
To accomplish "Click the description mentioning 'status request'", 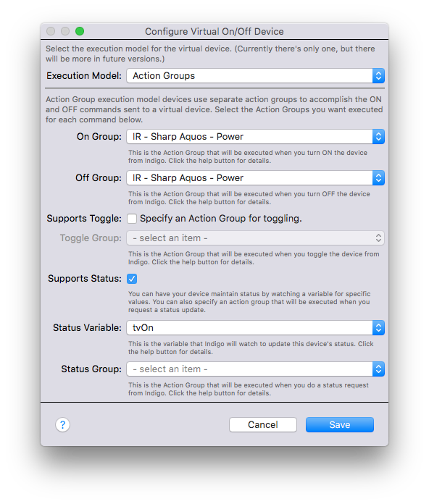I will click(249, 389).
